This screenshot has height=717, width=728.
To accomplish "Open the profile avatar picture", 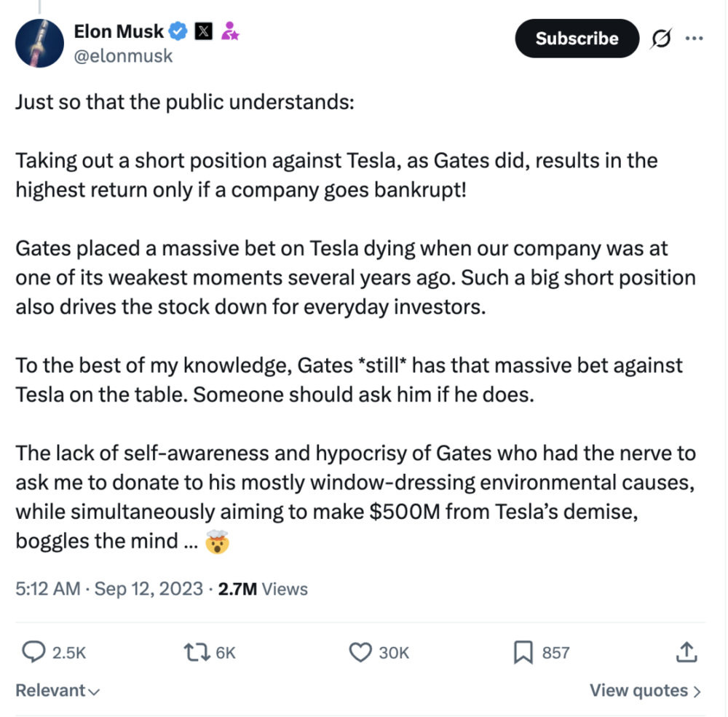I will point(40,43).
